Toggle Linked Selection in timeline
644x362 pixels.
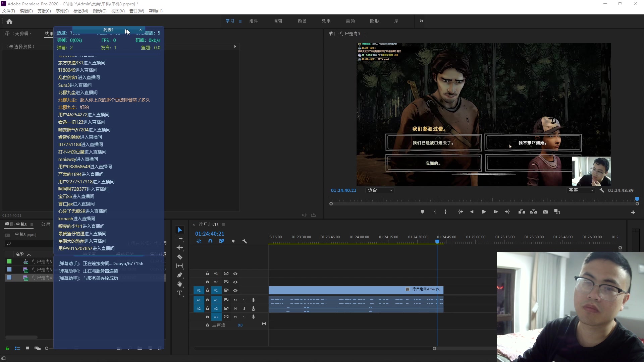coord(222,241)
